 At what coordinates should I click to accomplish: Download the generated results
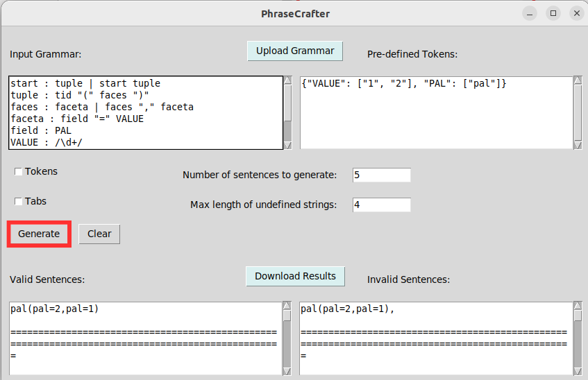(295, 276)
